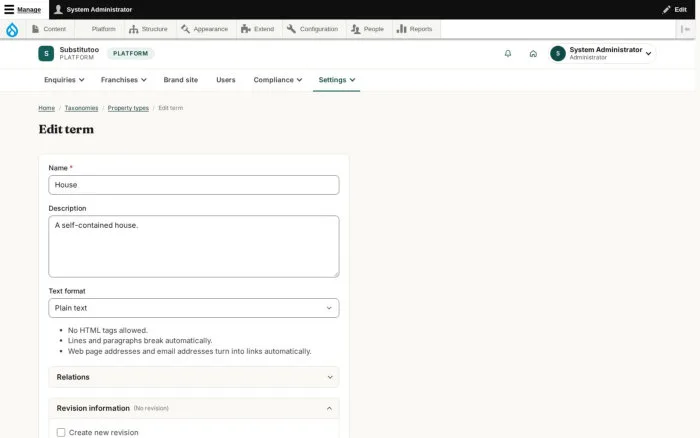Open the Enquiries menu
This screenshot has width=700, height=438.
pyautogui.click(x=64, y=80)
